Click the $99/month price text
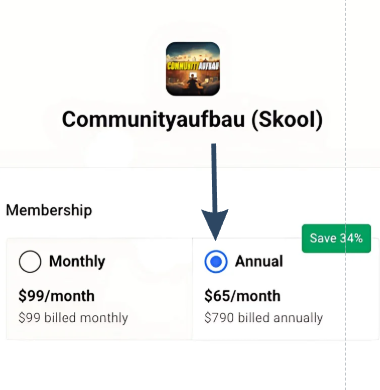 56,296
